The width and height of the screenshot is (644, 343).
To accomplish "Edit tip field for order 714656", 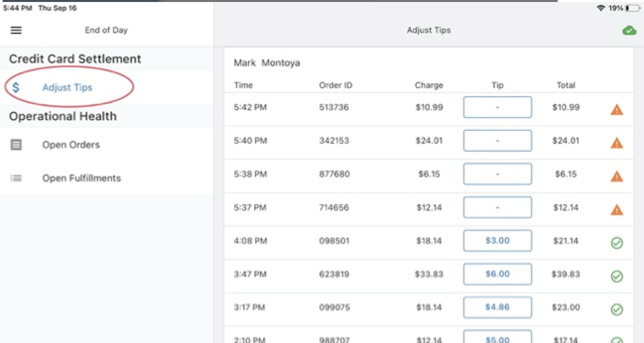I will click(x=497, y=207).
